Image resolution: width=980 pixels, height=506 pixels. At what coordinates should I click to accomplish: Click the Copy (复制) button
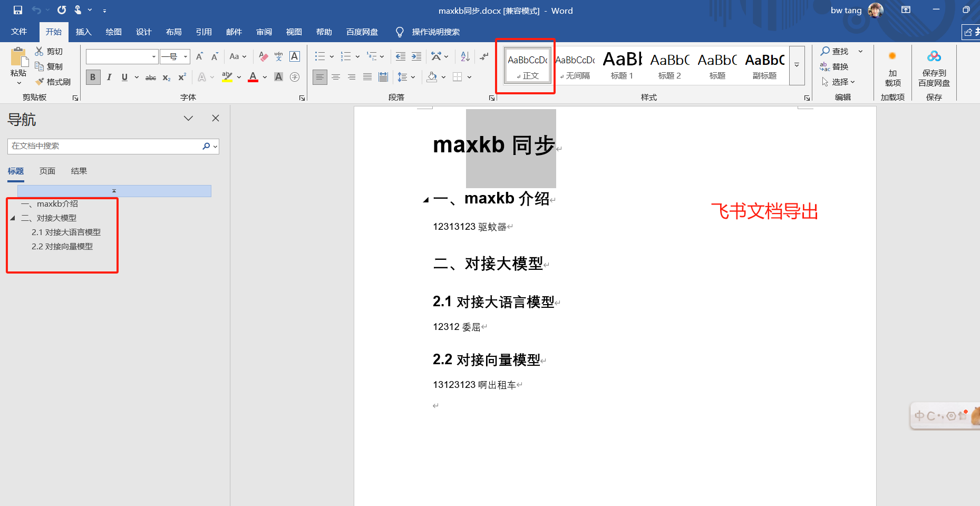pos(49,66)
